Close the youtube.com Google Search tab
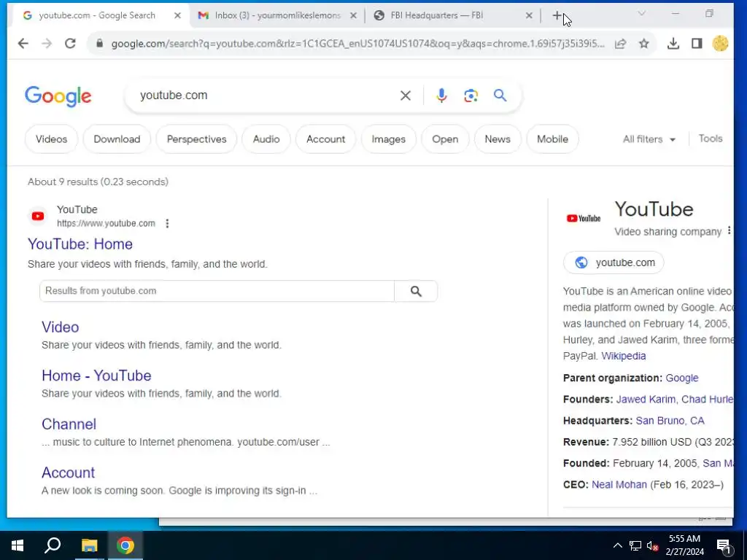 point(177,15)
